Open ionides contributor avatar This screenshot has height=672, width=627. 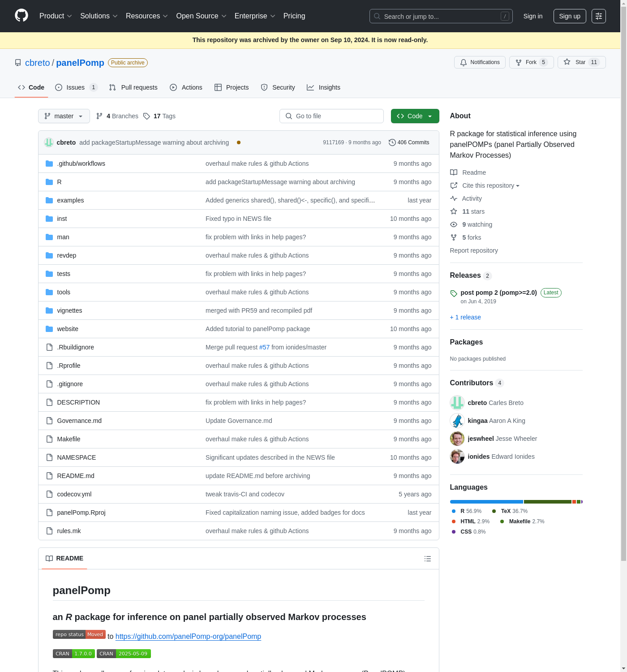pos(457,457)
